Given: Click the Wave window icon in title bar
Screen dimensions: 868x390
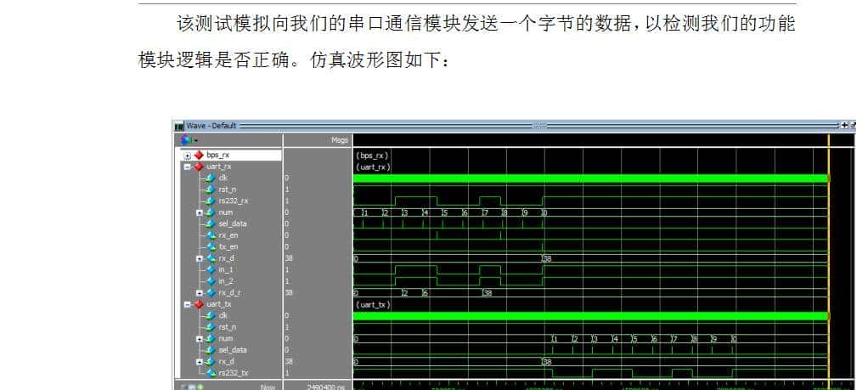Looking at the screenshot, I should (179, 127).
